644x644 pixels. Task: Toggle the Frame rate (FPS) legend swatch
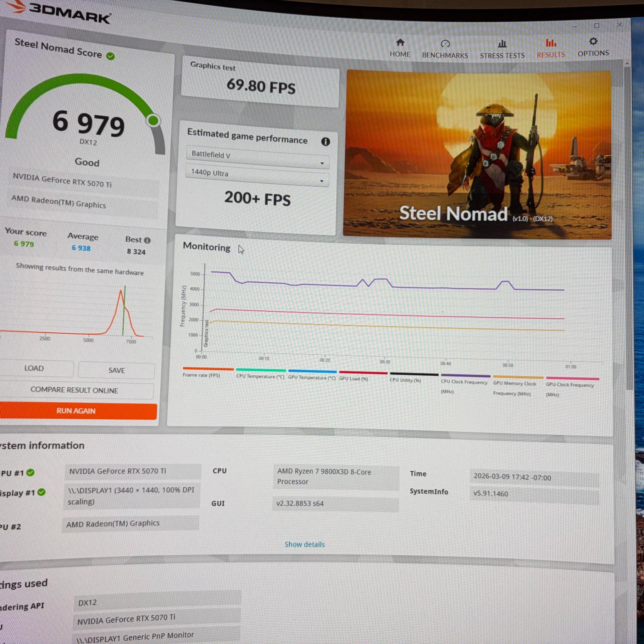click(x=208, y=369)
